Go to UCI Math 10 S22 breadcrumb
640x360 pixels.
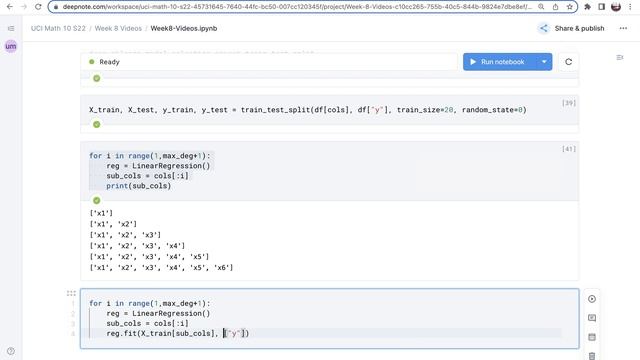point(58,28)
